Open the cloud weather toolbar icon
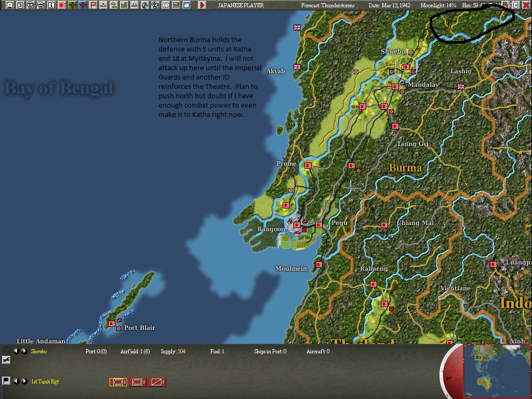The image size is (532, 399). [187, 5]
